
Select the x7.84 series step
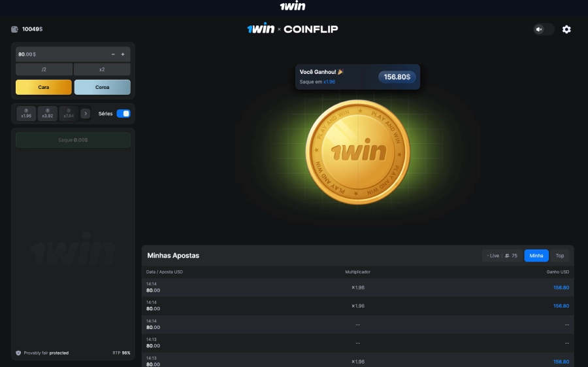pos(69,113)
